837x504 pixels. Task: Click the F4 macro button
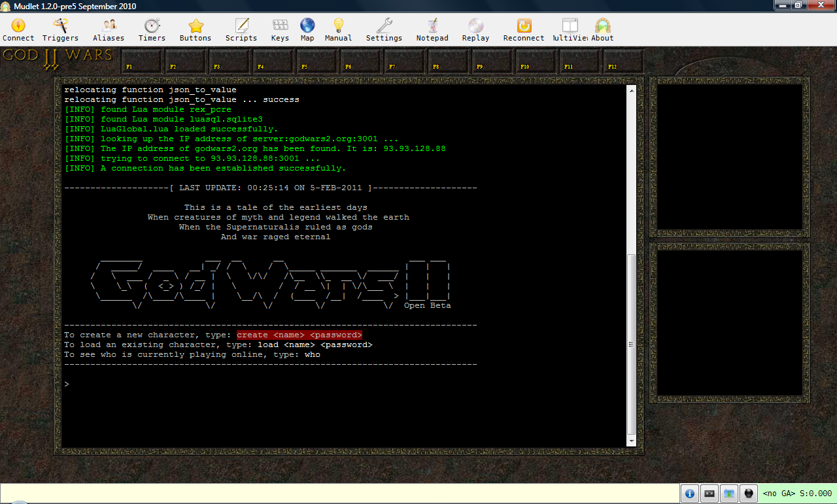[273, 62]
